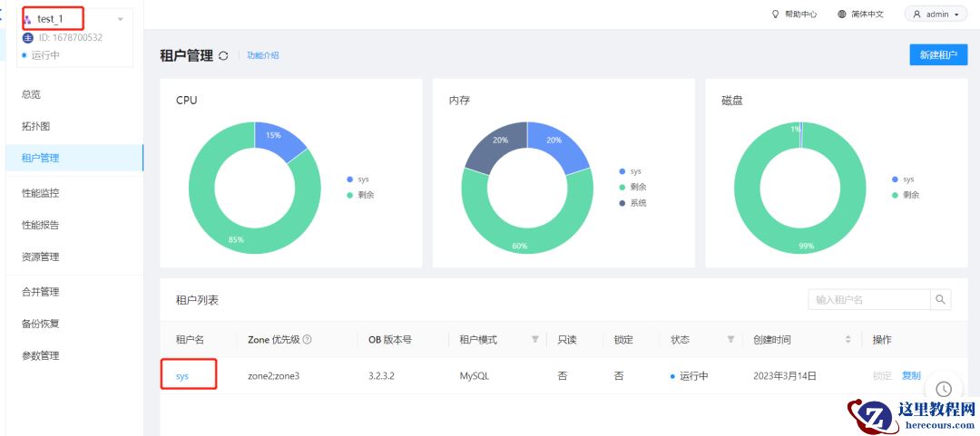980x436 pixels.
Task: Click the search magnifier icon
Action: [941, 299]
